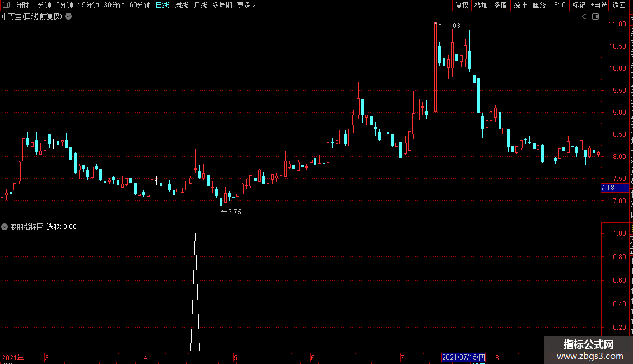Image resolution: width=633 pixels, height=364 pixels.
Task: Click the 中青宝(日线.前复权) title
Action: [x=32, y=17]
